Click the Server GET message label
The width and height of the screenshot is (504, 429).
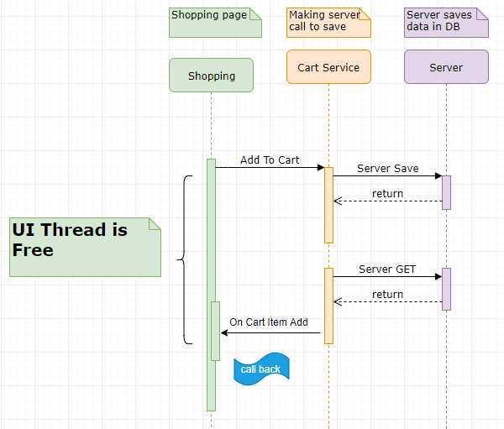pyautogui.click(x=387, y=269)
